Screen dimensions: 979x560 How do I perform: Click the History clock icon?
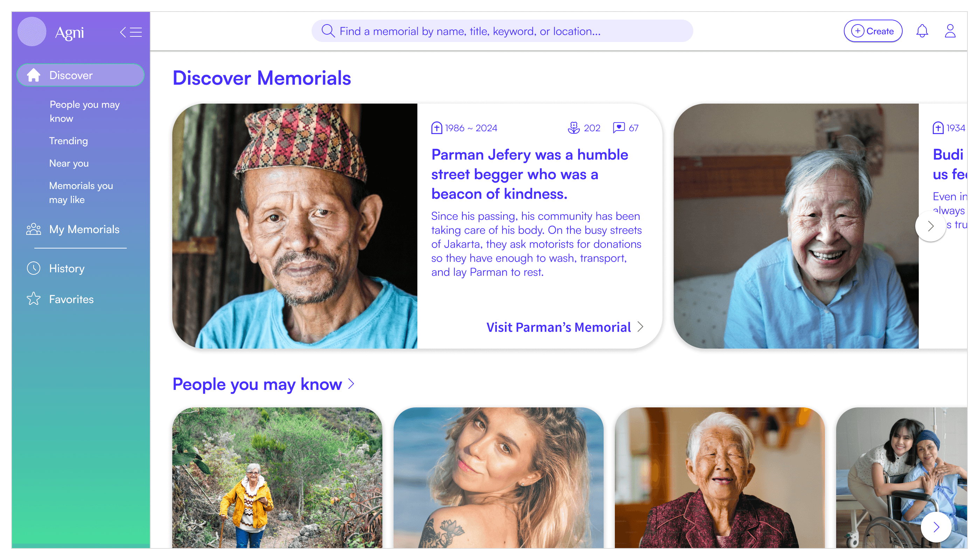(x=34, y=268)
